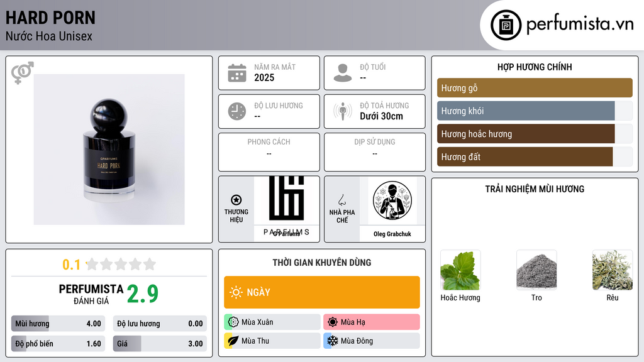The image size is (644, 362).
Task: Click the person icon beside Độ tuổi
Action: click(x=343, y=73)
